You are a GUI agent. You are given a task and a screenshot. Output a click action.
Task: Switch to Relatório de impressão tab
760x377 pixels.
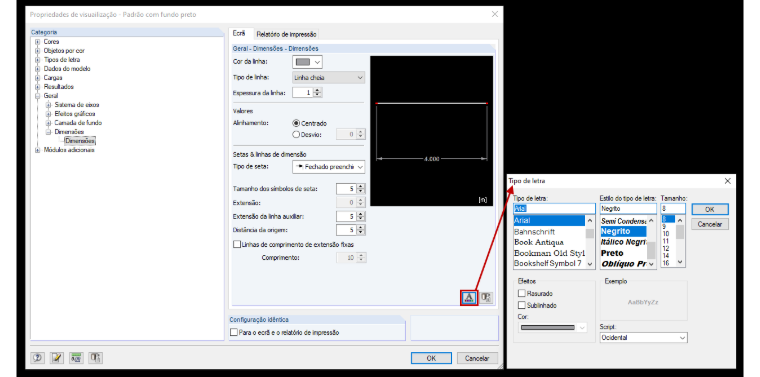tap(286, 34)
